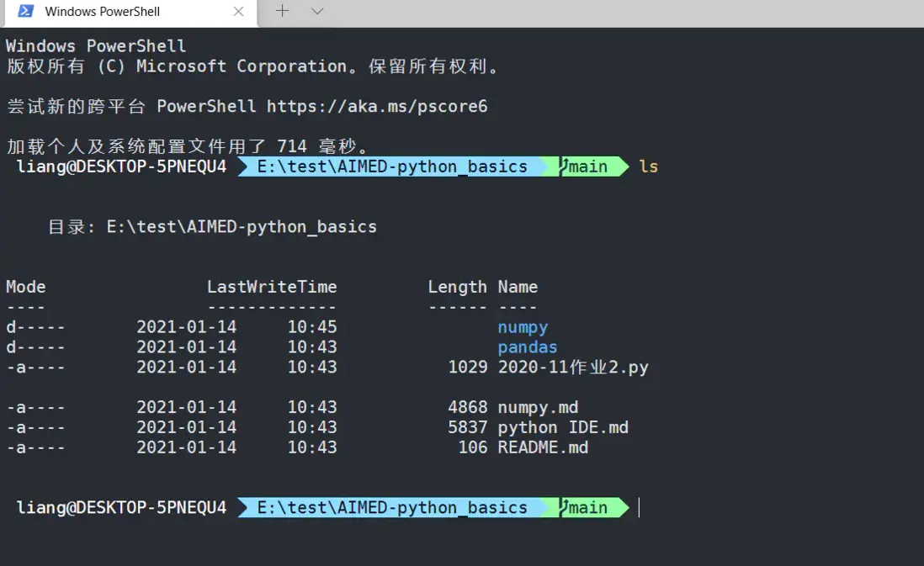Click at cursor on bottom prompt line
The image size is (924, 566).
[639, 508]
